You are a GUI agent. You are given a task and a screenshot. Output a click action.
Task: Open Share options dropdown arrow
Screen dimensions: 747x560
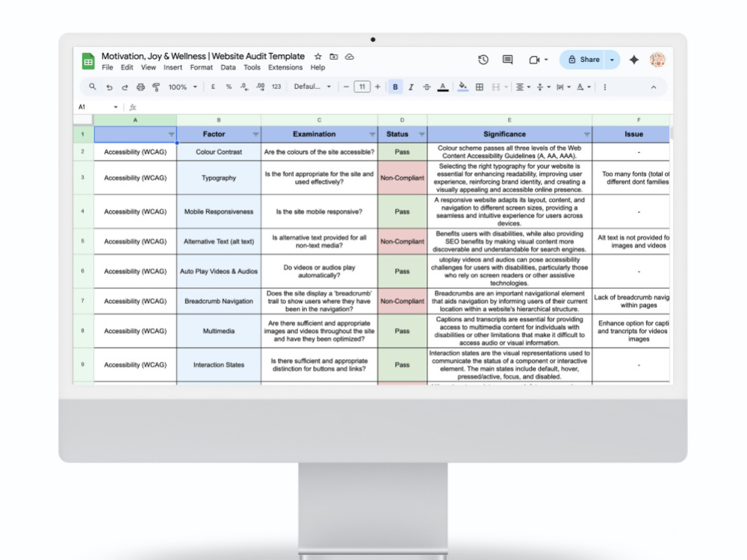click(612, 60)
